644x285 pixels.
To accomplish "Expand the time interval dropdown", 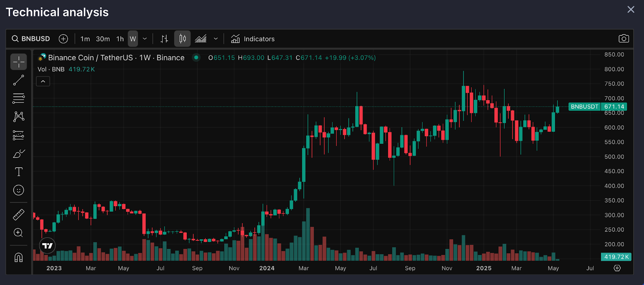I will tap(145, 39).
